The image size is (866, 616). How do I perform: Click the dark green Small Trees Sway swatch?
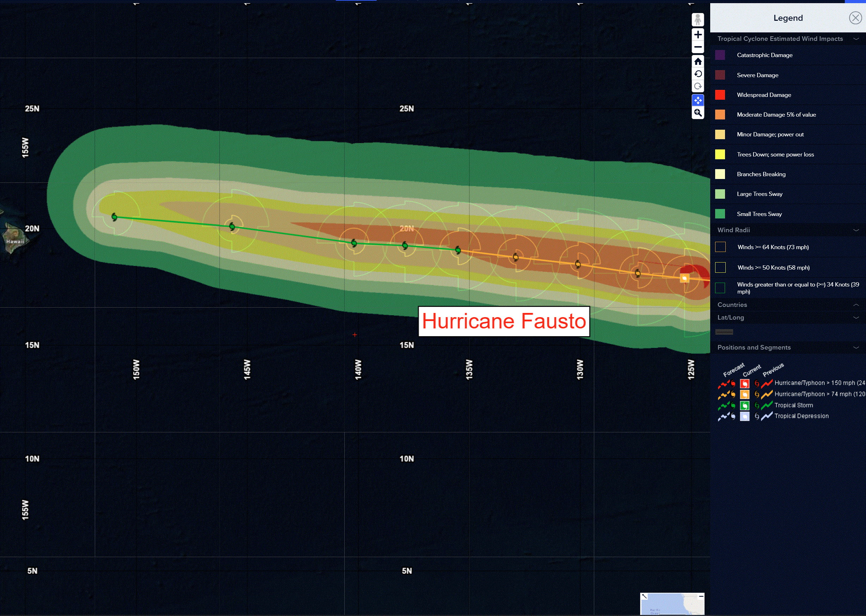[720, 214]
